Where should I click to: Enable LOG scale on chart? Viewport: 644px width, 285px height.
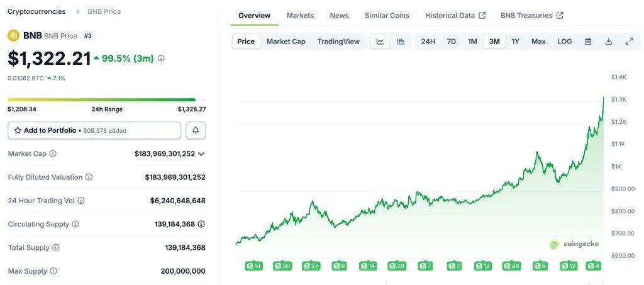tap(564, 42)
